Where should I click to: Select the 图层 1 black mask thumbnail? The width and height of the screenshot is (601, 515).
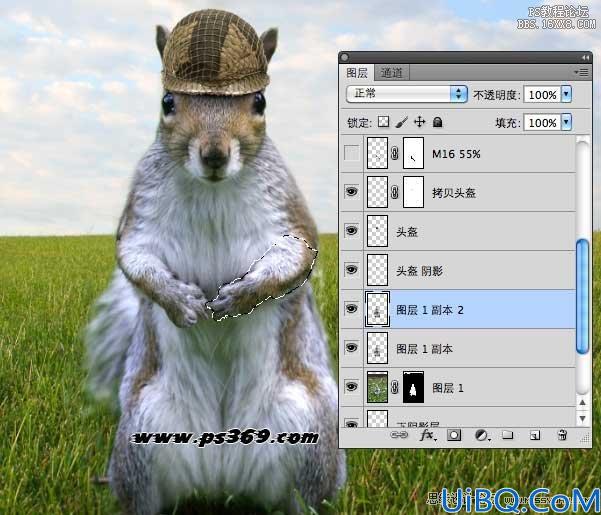(x=413, y=387)
